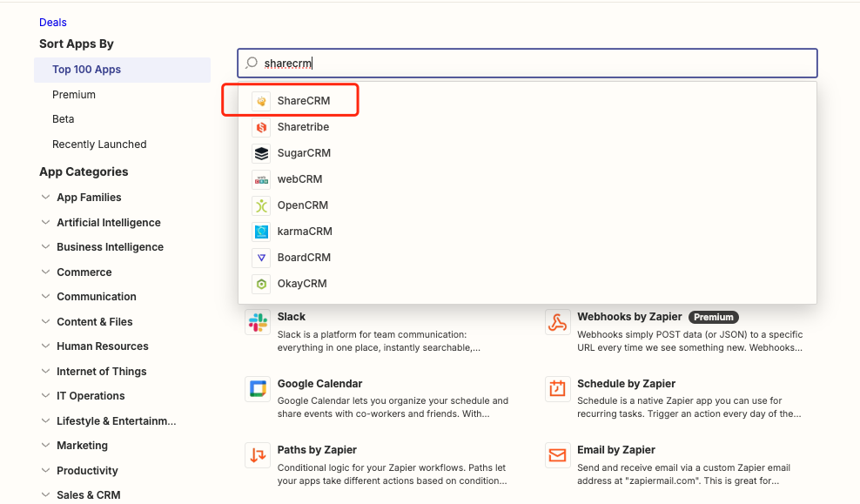
Task: Sort apps by Recently Launched
Action: (99, 144)
